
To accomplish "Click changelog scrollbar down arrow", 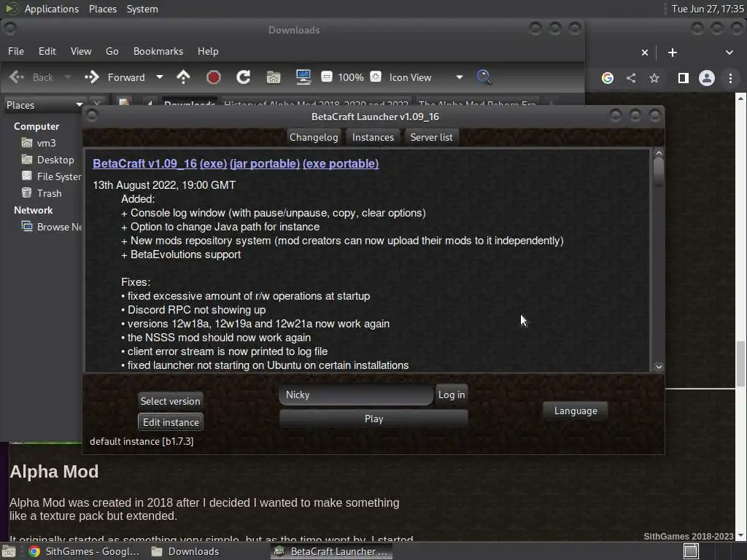I will click(659, 367).
